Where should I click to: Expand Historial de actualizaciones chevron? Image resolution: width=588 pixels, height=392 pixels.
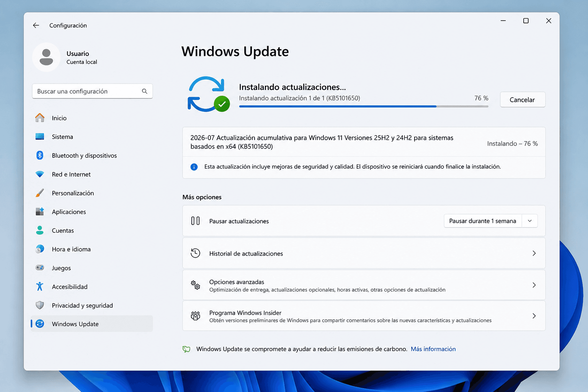click(x=534, y=253)
